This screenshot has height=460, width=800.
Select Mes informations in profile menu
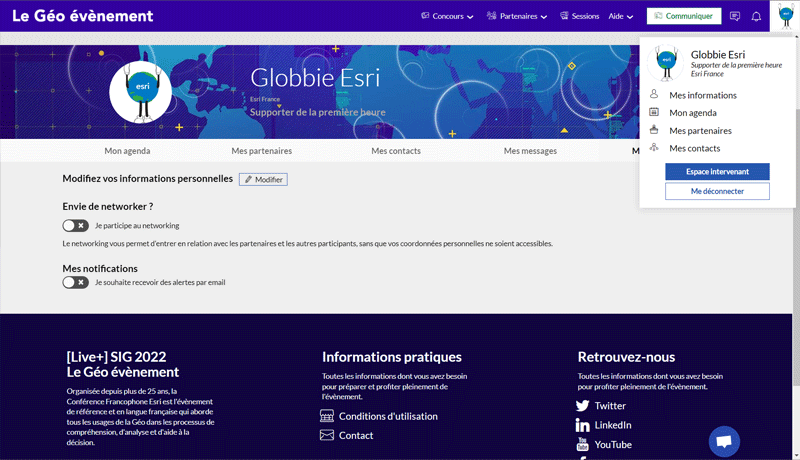(703, 95)
